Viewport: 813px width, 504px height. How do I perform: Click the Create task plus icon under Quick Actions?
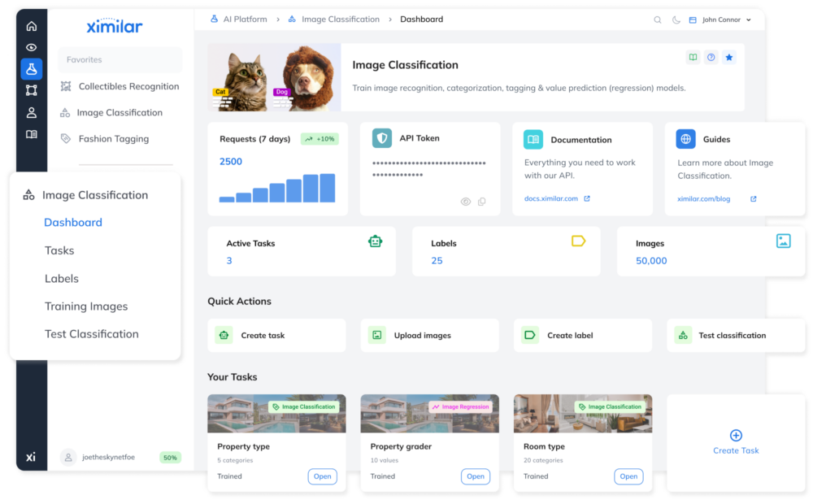click(x=224, y=335)
